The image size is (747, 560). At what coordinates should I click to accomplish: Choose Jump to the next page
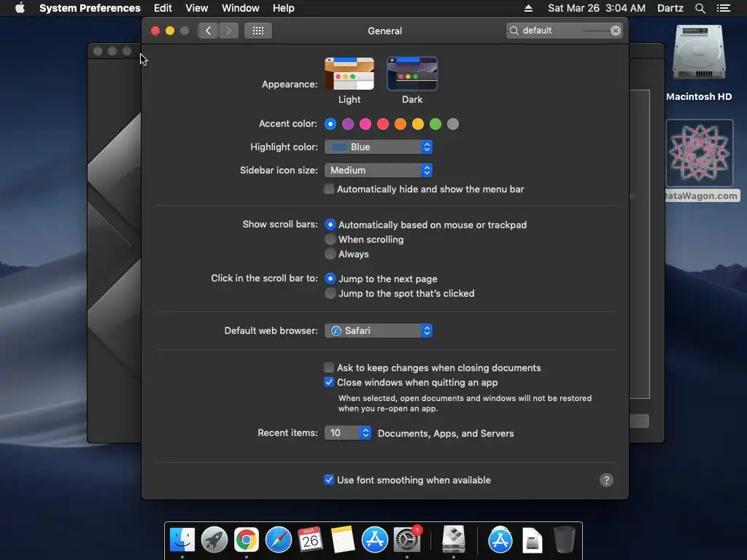tap(330, 278)
